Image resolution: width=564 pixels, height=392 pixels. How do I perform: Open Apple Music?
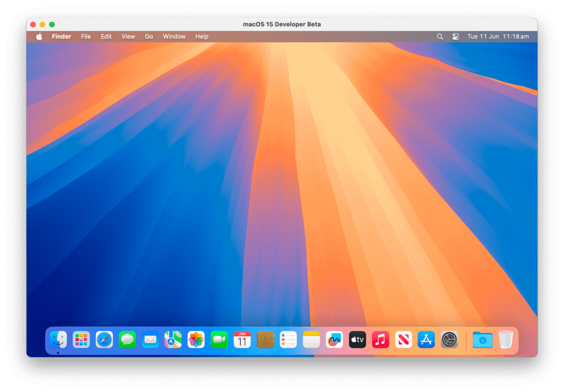[x=381, y=340]
